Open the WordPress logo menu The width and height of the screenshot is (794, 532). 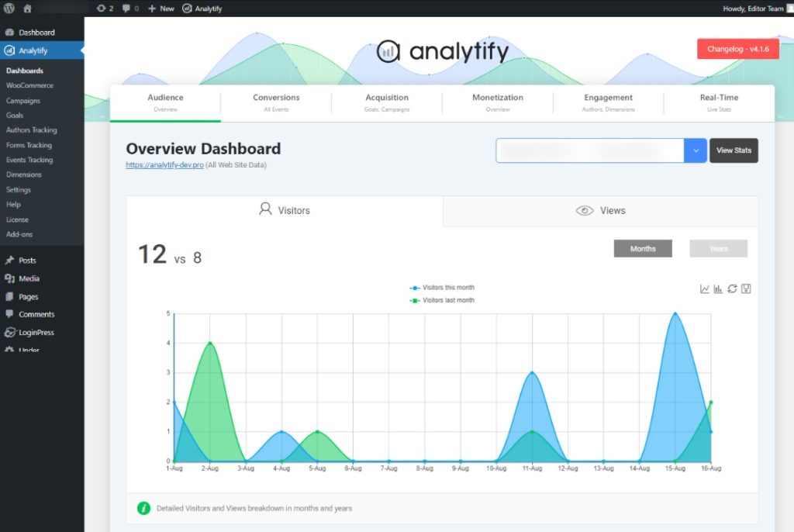click(x=9, y=8)
